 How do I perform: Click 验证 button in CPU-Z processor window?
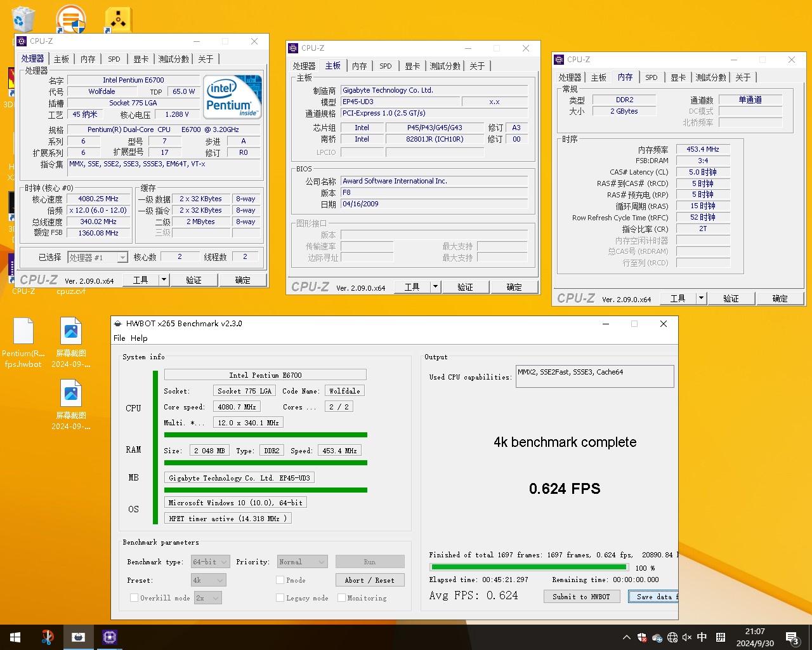[x=194, y=280]
